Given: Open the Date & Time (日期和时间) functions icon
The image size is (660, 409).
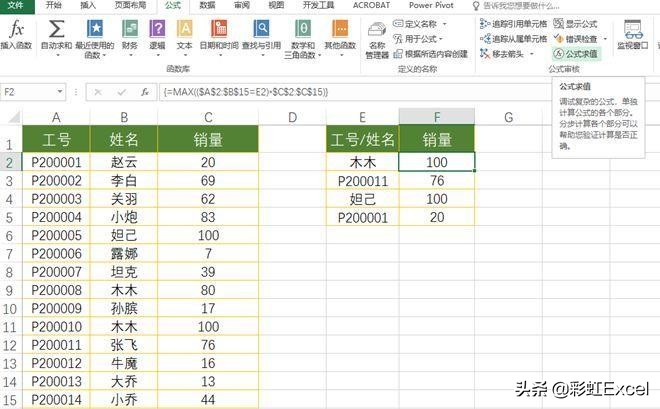Looking at the screenshot, I should (219, 29).
